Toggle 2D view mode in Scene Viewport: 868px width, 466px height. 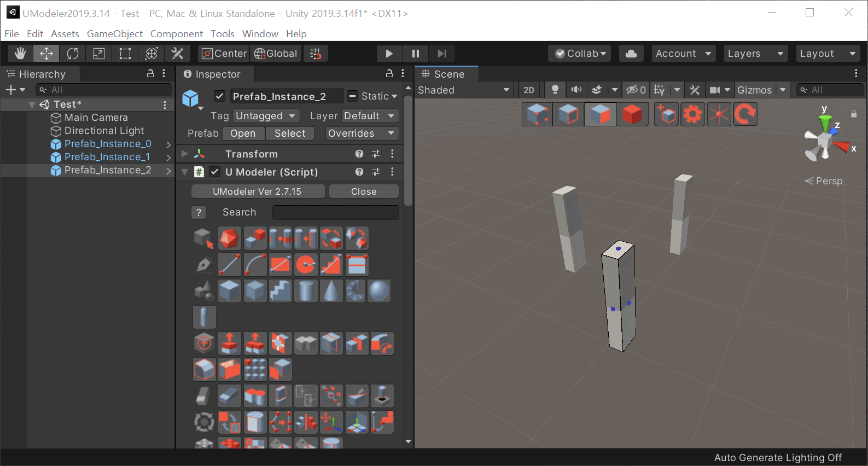[x=529, y=90]
